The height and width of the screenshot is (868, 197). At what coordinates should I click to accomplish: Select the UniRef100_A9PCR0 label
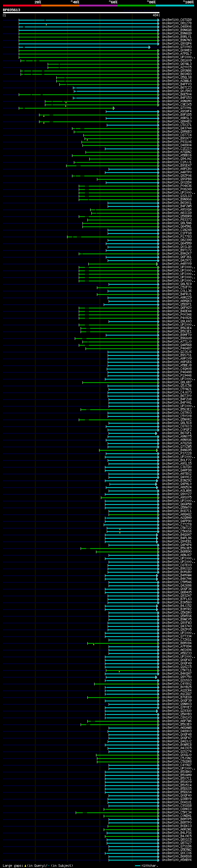tap(177, 169)
